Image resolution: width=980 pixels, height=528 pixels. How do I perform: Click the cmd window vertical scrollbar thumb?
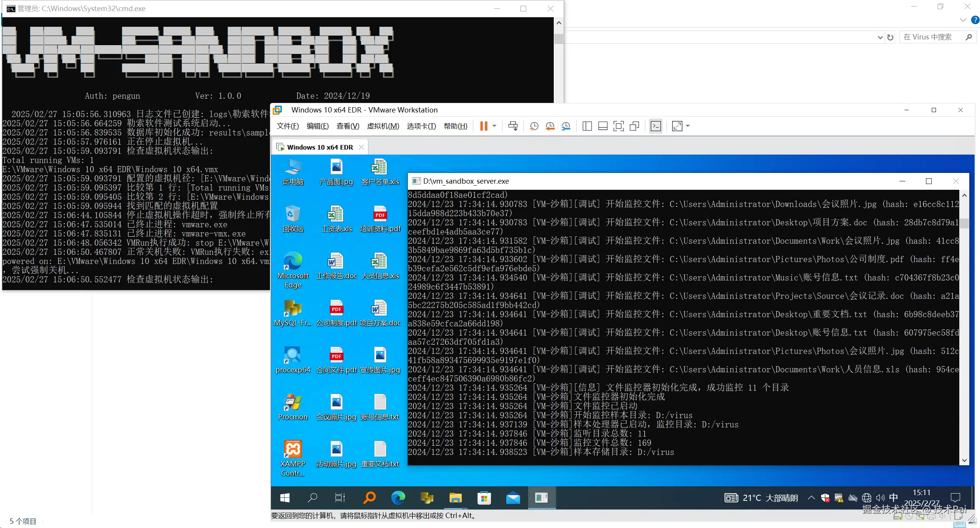click(x=558, y=39)
